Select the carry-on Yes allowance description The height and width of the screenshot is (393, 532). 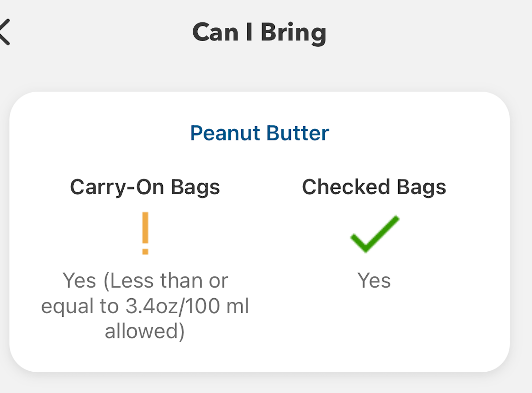(145, 306)
